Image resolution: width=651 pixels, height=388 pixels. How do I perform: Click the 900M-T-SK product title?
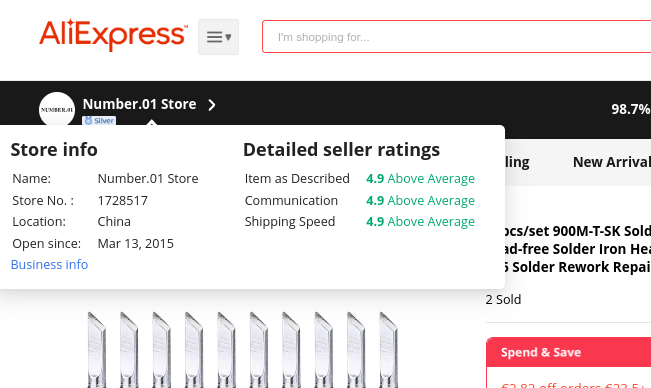click(576, 249)
